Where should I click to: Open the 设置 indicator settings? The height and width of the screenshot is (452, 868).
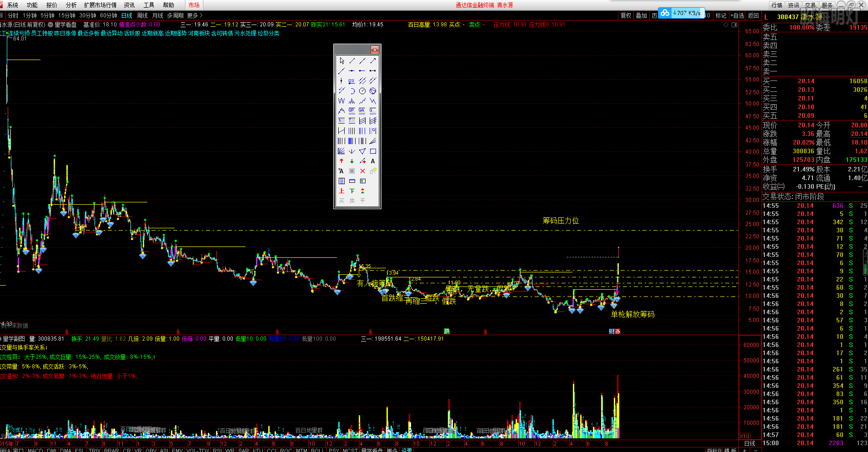point(406,450)
